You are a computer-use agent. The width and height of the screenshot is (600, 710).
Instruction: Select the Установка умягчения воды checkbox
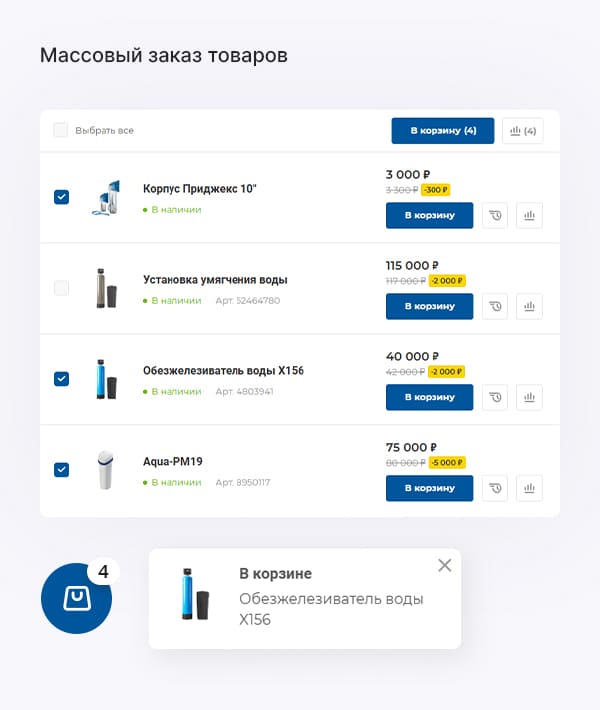coord(61,288)
